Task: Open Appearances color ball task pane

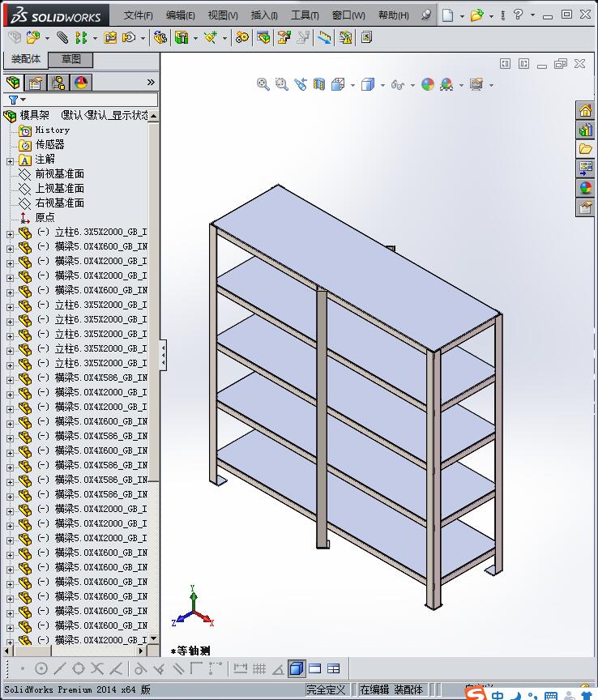Action: click(586, 188)
